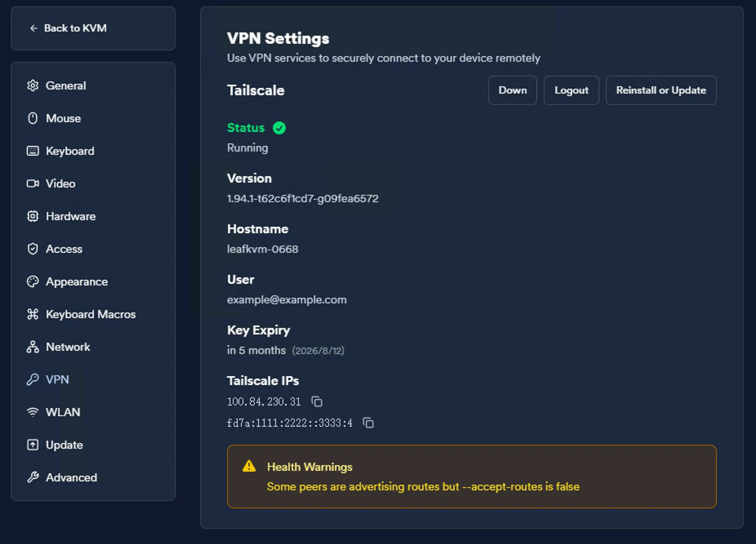Image resolution: width=756 pixels, height=544 pixels.
Task: Copy the Tailscale IPv6 address
Action: coord(368,423)
